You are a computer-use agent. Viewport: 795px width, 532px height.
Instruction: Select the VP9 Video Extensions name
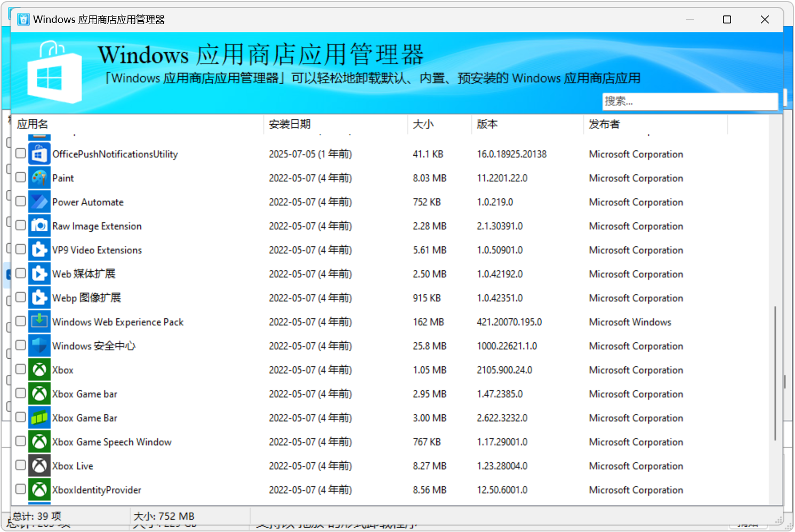(97, 250)
